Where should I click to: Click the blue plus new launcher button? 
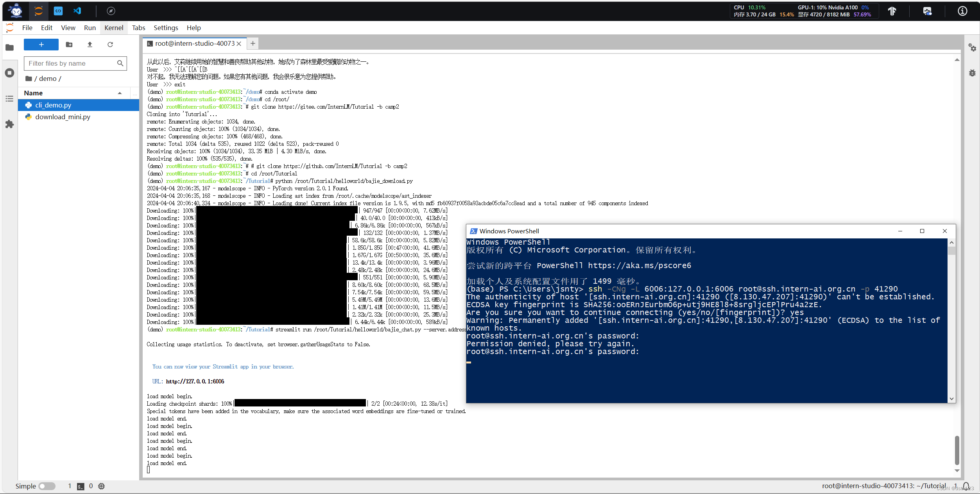tap(41, 45)
